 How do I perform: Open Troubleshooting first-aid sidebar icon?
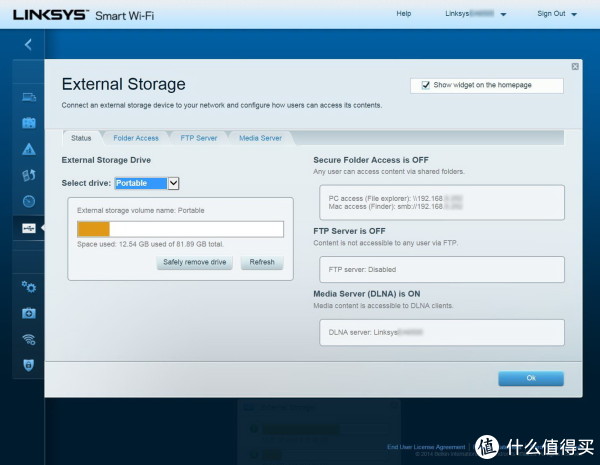29,313
